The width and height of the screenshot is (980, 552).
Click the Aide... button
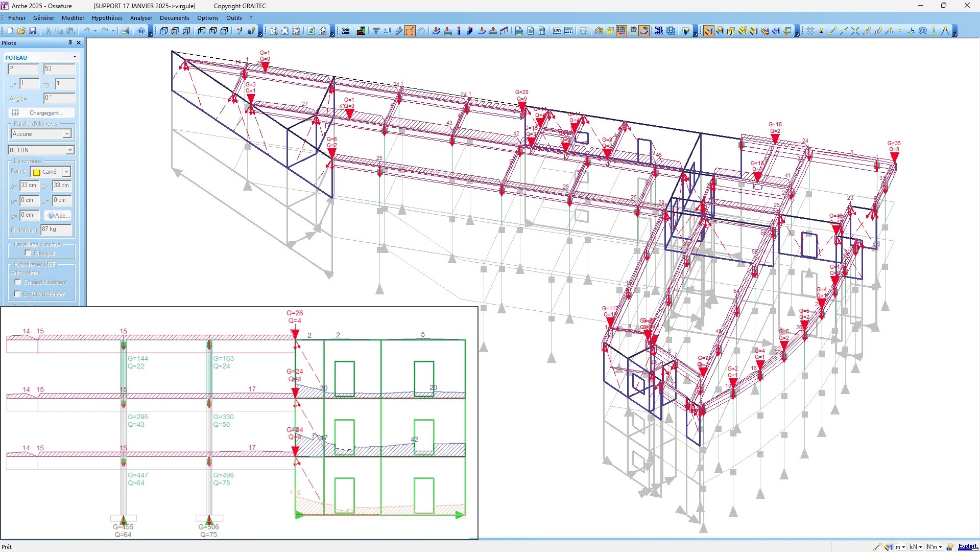(58, 216)
